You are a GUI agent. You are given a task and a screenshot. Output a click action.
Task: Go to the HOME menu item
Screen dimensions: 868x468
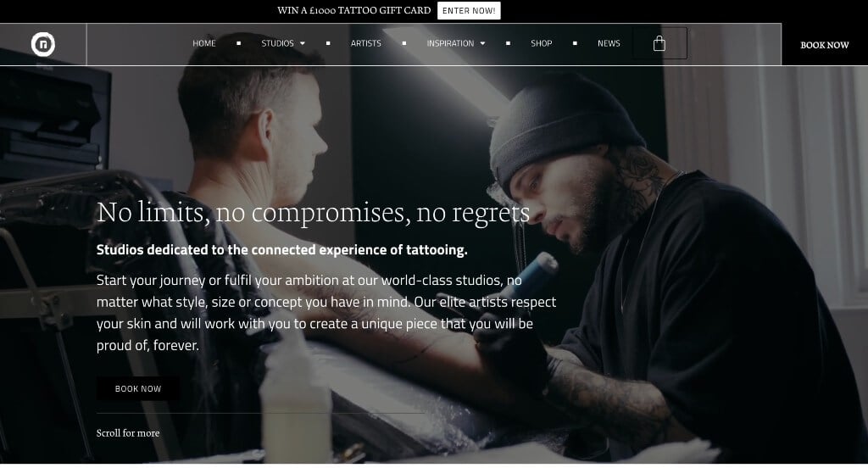204,43
